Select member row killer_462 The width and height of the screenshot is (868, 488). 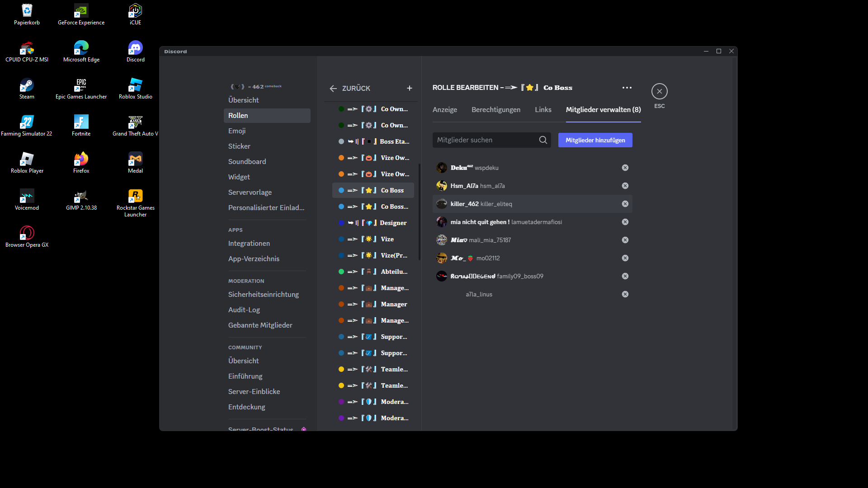coord(532,204)
